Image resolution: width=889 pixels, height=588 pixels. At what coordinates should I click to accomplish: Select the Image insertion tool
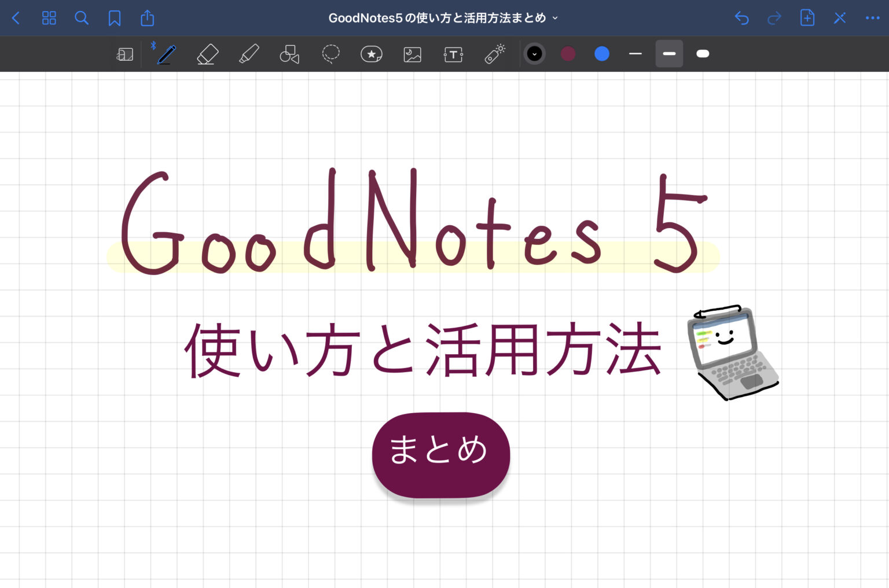pyautogui.click(x=412, y=54)
